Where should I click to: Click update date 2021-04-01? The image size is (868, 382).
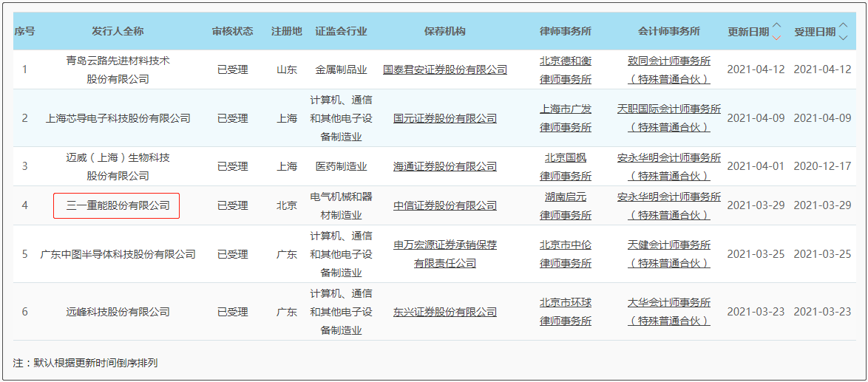pos(756,166)
